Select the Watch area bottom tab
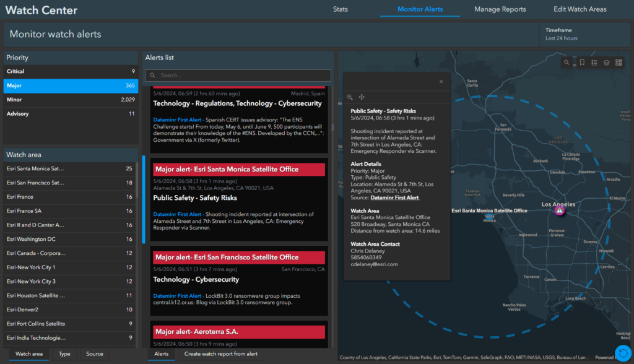This screenshot has height=364, width=634. [x=29, y=354]
